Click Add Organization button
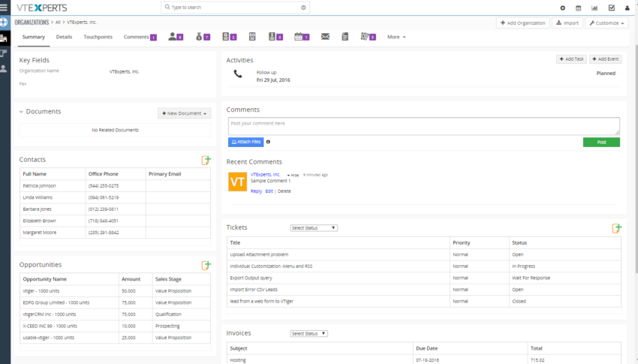 coord(523,23)
